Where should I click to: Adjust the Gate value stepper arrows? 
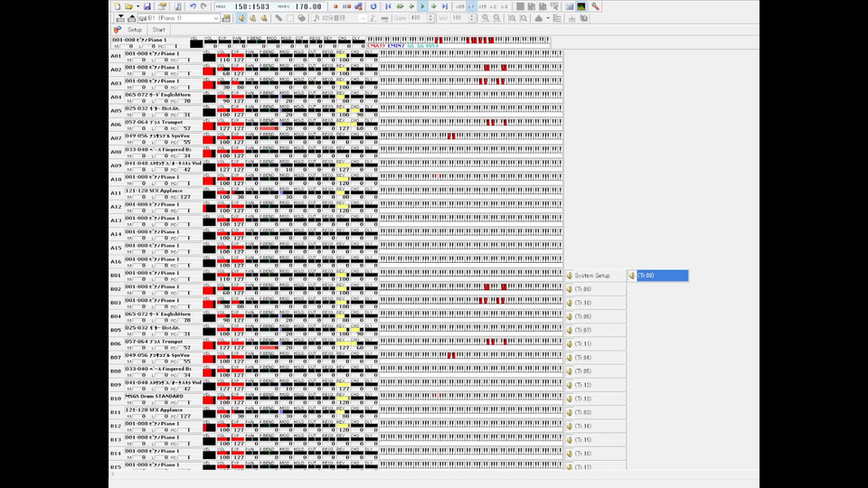click(430, 18)
